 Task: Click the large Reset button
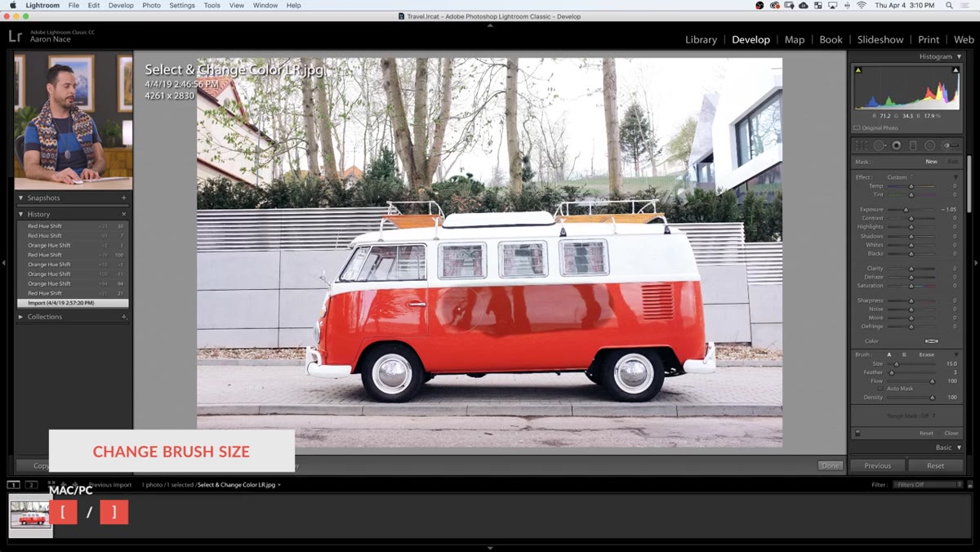click(x=936, y=465)
